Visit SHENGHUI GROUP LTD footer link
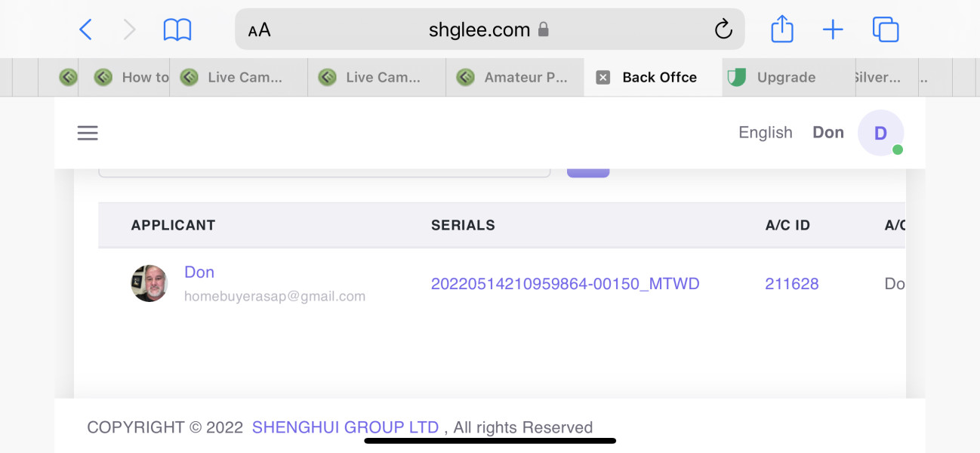Screen dimensions: 980x453 click(x=345, y=427)
